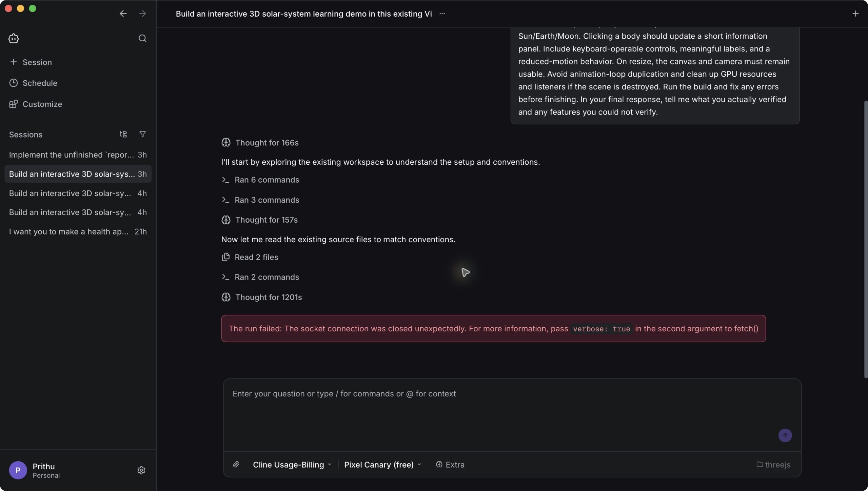Navigate back with the left arrow
Screen dimensions: 868x491
coord(123,14)
